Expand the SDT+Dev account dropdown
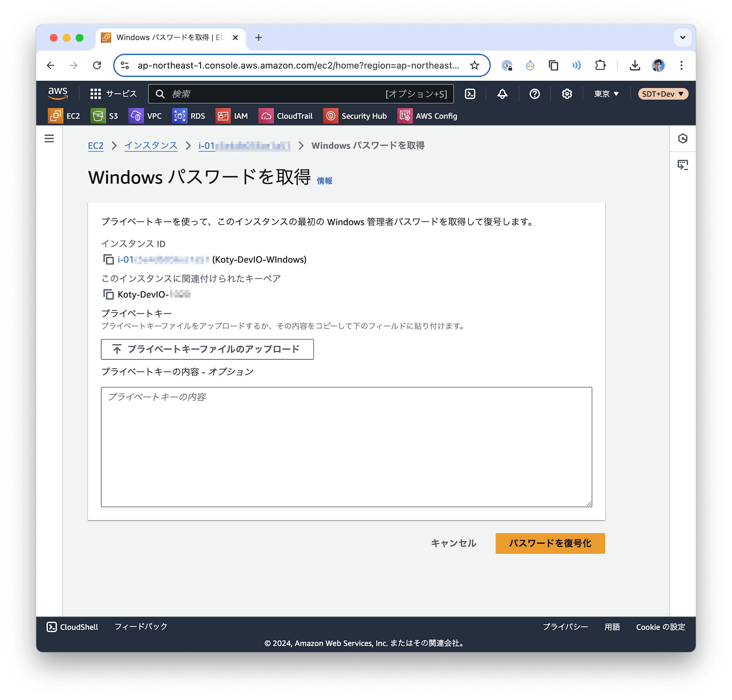Screen dimensions: 732x700 [x=662, y=94]
